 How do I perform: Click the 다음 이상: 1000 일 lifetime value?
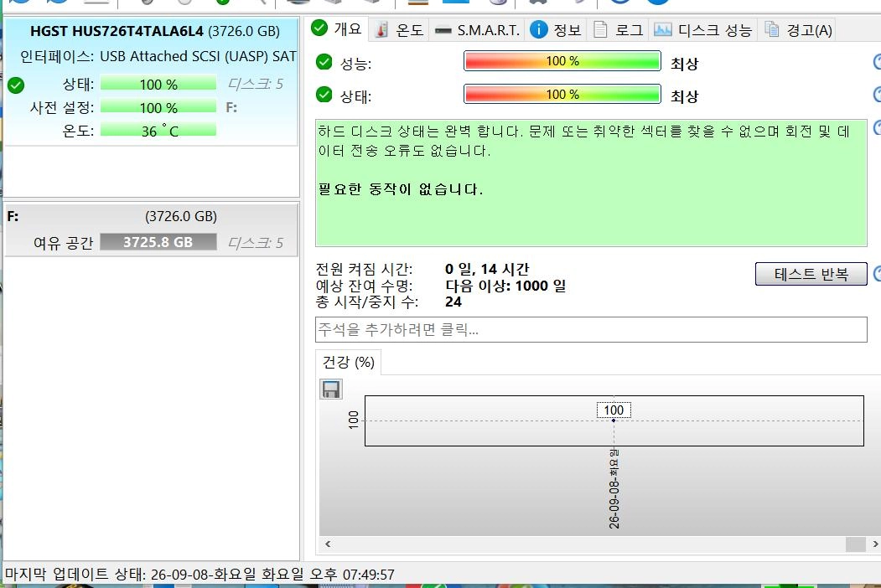click(x=505, y=286)
